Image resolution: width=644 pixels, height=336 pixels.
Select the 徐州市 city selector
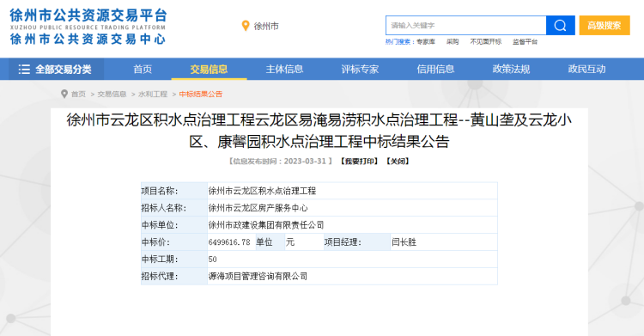[x=266, y=26]
